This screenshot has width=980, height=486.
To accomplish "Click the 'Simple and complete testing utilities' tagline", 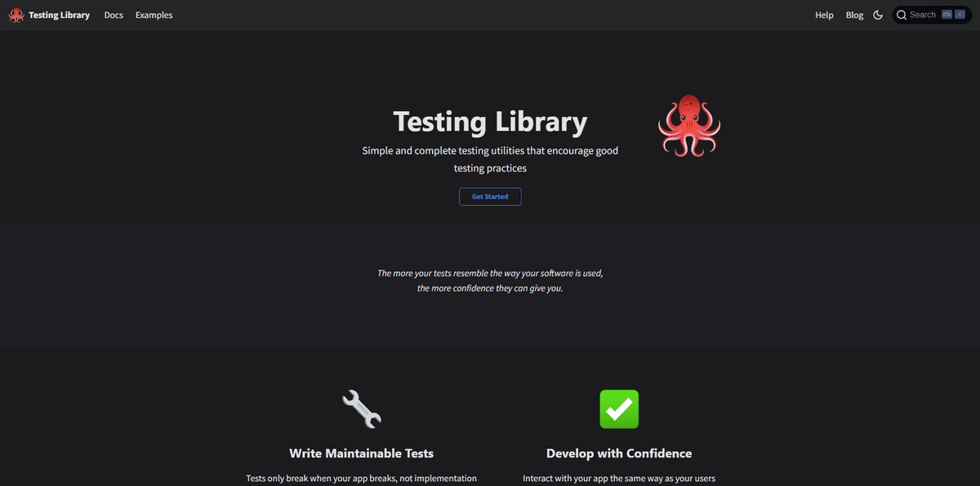I will click(490, 159).
